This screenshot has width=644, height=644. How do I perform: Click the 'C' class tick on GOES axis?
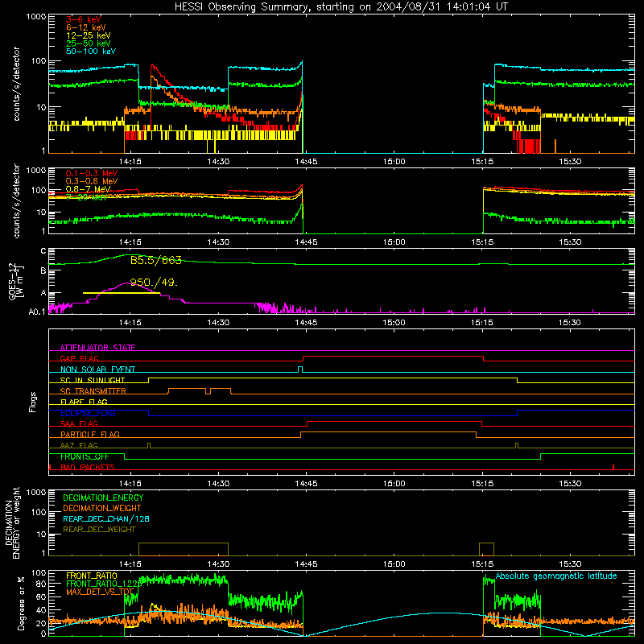click(43, 251)
